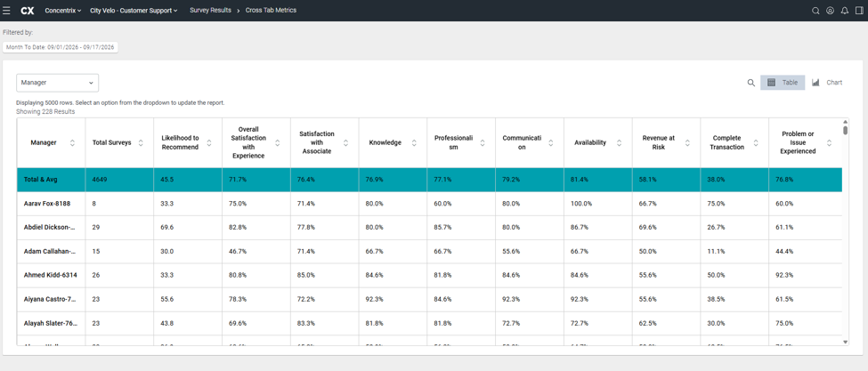Click Total & Avg Revenue at Risk 58.1%
The width and height of the screenshot is (868, 371).
pos(648,180)
